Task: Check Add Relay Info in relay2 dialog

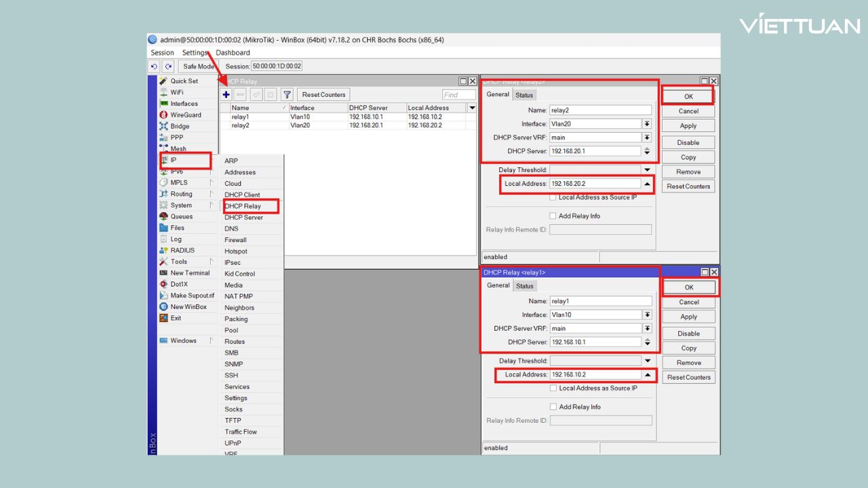Action: pyautogui.click(x=553, y=216)
